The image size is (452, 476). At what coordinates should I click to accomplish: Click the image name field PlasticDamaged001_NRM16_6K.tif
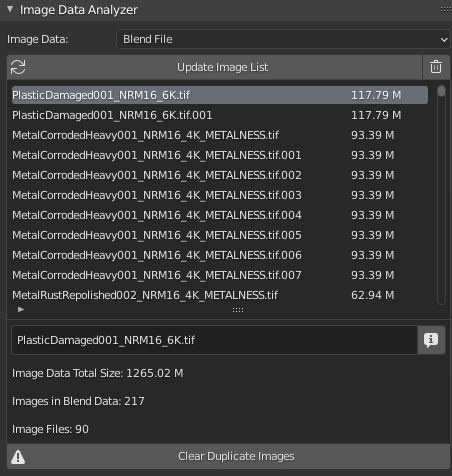(x=214, y=340)
